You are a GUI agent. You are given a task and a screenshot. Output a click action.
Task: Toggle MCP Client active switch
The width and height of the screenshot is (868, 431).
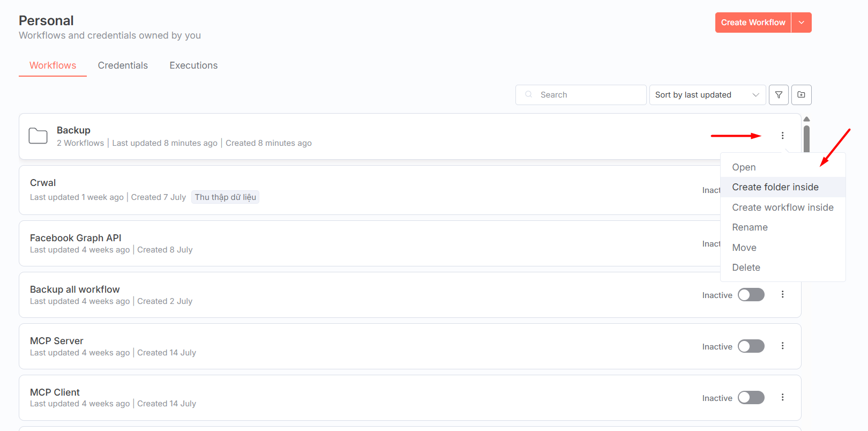click(x=751, y=398)
